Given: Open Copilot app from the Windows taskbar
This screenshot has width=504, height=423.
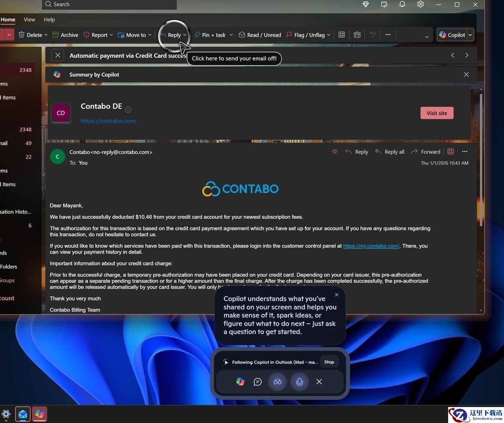Looking at the screenshot, I should point(39,415).
